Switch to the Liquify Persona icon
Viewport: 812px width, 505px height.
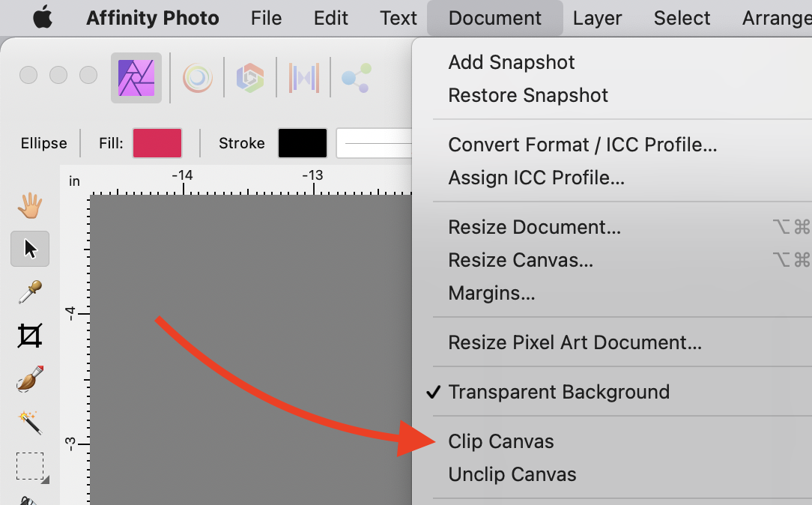click(x=198, y=77)
